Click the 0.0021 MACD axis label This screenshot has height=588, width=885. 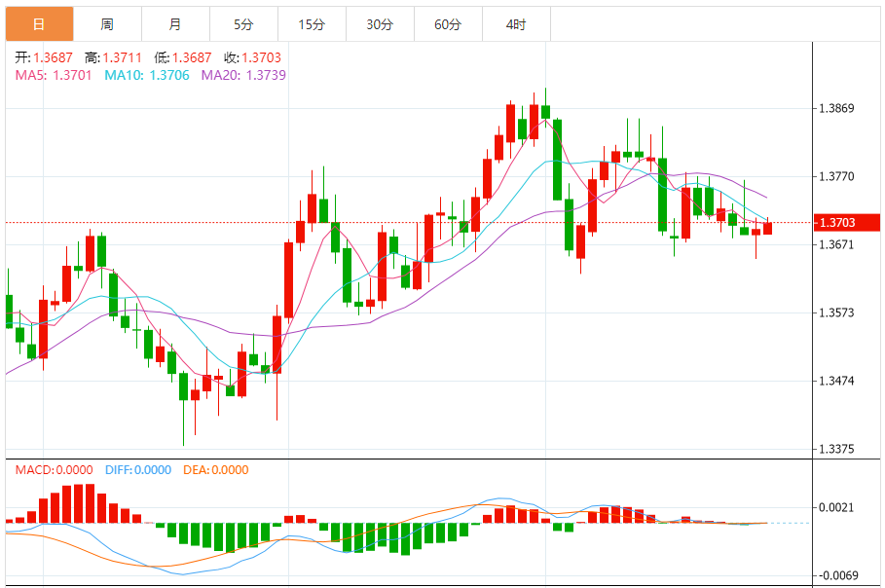[x=836, y=507]
